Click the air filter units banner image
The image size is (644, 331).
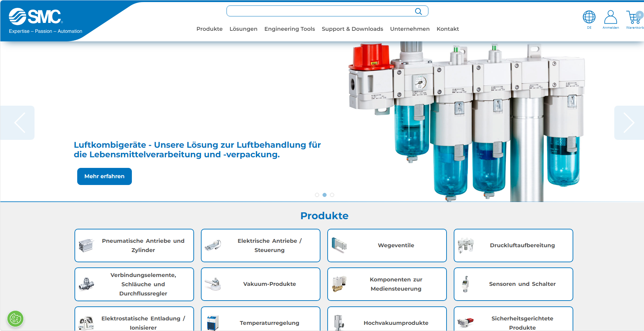pyautogui.click(x=467, y=121)
